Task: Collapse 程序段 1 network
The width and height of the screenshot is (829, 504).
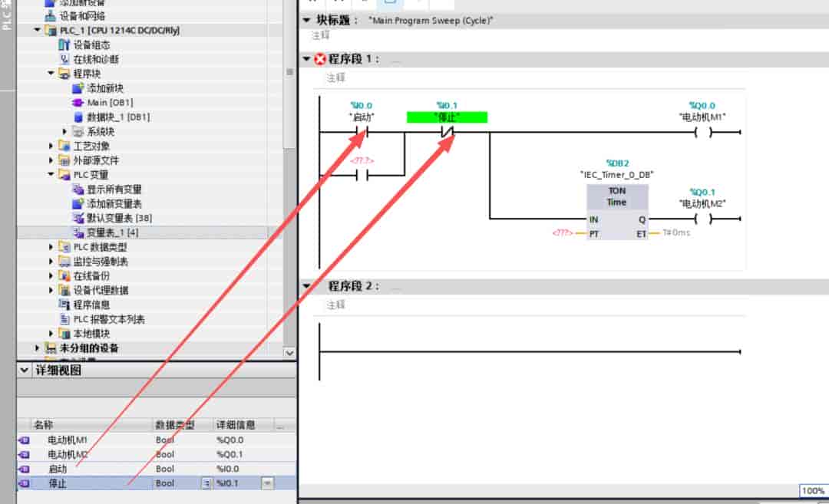Action: pos(306,58)
